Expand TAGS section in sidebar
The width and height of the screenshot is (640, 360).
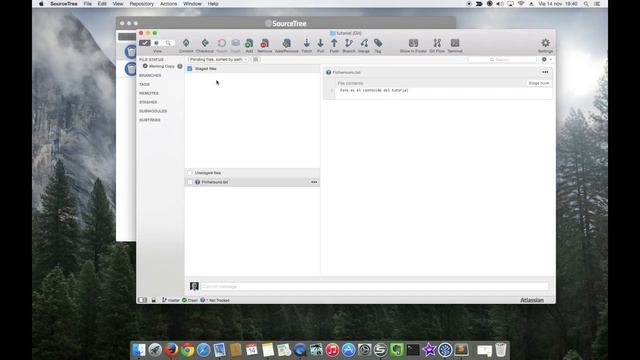tap(144, 84)
